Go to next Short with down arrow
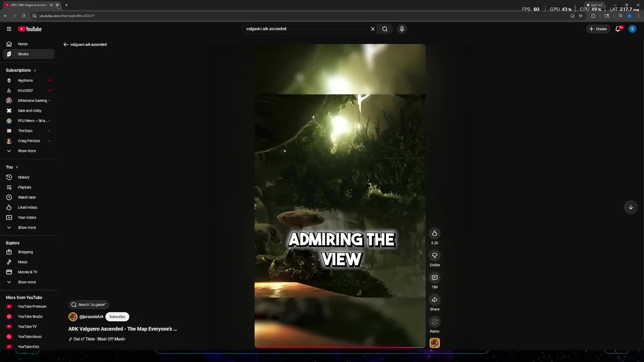The image size is (644, 362). pos(630,207)
